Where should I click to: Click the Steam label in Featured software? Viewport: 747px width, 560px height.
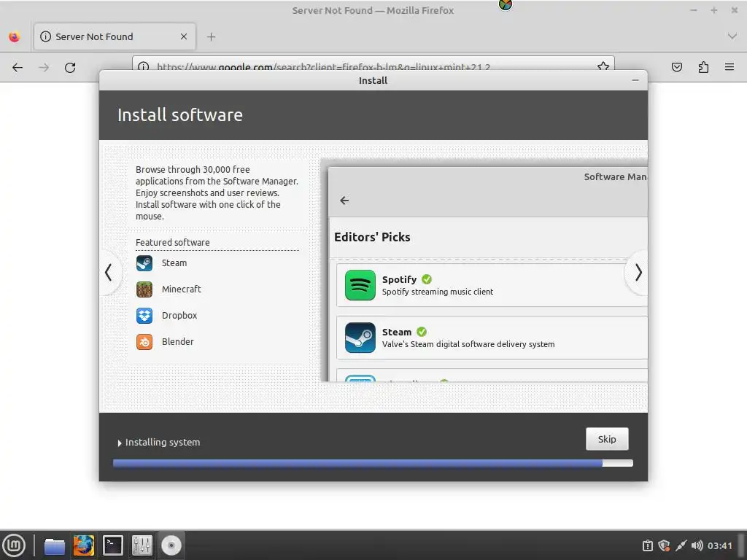[x=174, y=262]
